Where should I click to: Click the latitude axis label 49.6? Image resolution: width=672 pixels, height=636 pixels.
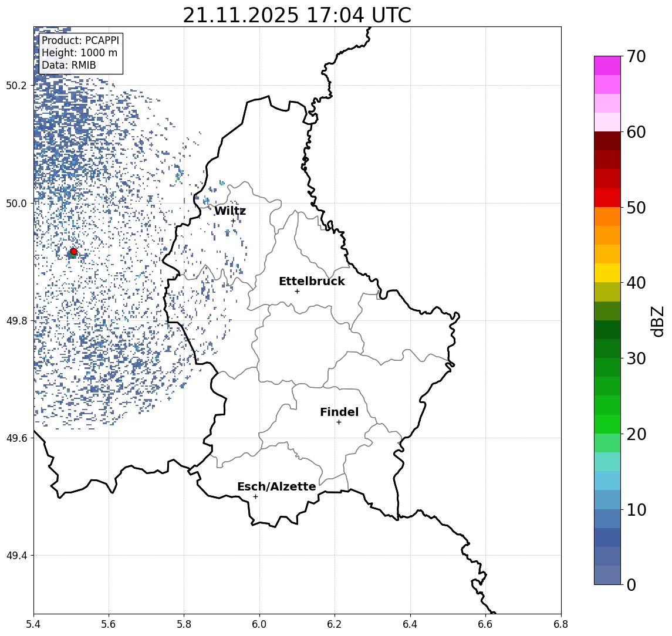point(16,438)
